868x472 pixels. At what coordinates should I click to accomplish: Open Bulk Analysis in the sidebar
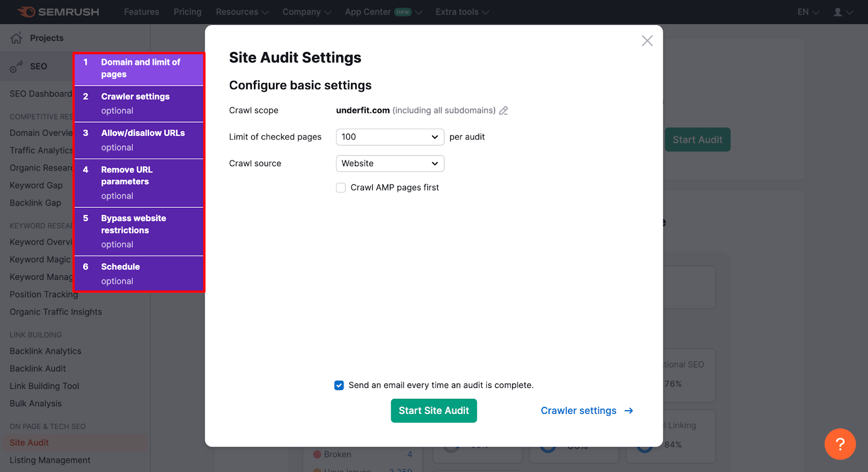36,404
